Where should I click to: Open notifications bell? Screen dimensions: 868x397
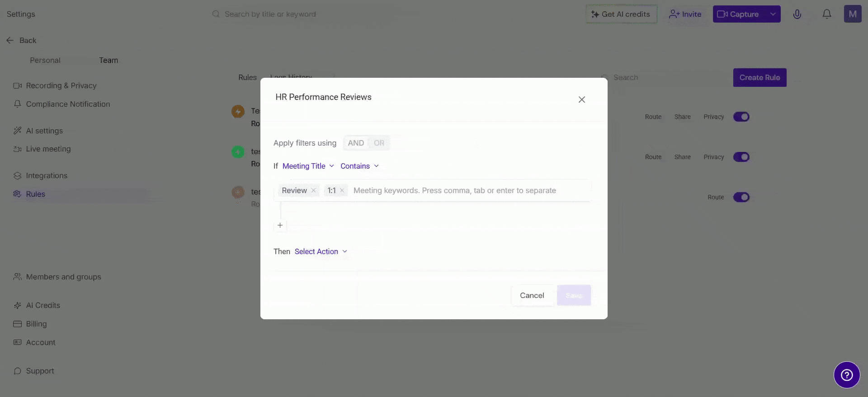[827, 14]
